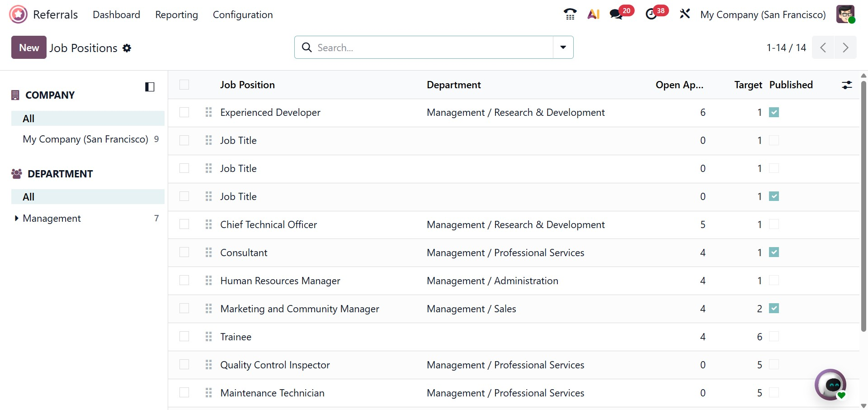Select all rows with header checkbox
Viewport: 868px width, 410px height.
click(x=184, y=85)
